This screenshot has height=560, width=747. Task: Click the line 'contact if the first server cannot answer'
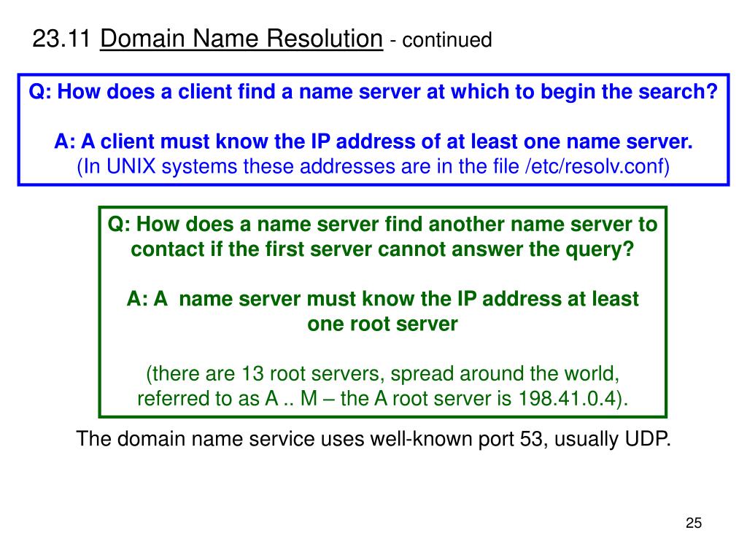click(382, 249)
